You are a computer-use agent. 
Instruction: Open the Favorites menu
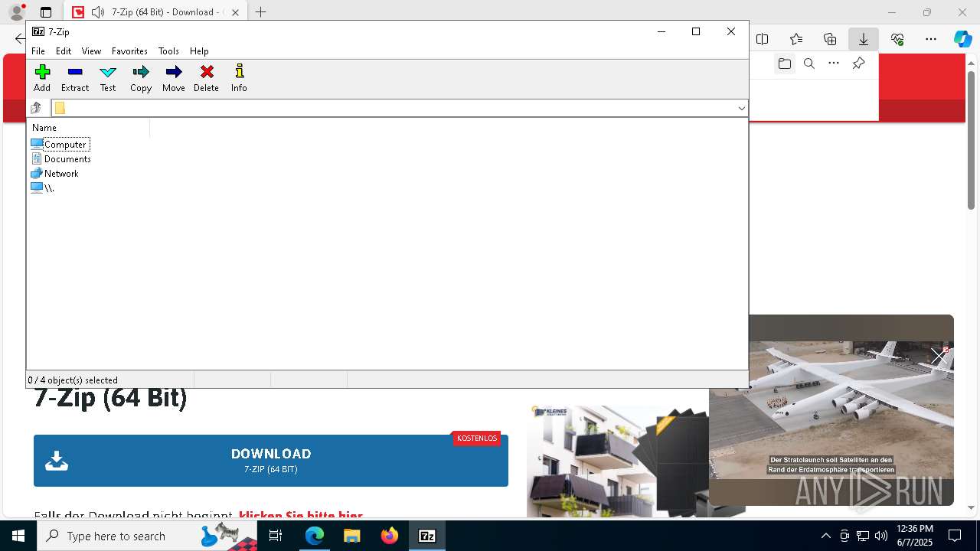(129, 51)
